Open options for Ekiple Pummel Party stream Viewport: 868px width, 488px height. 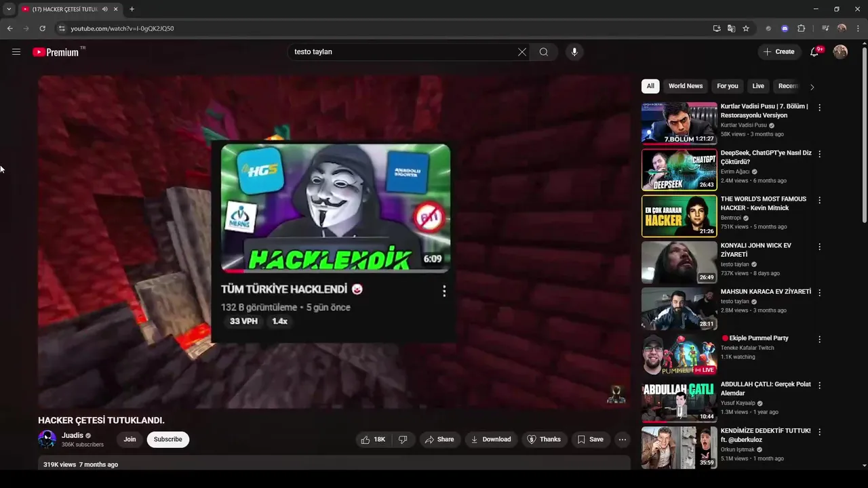coord(819,339)
